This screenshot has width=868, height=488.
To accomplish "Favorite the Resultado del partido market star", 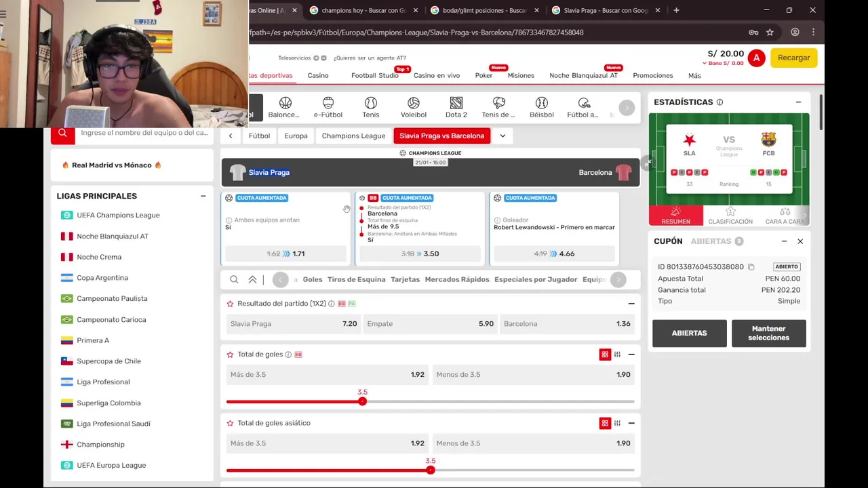I will pyautogui.click(x=231, y=304).
